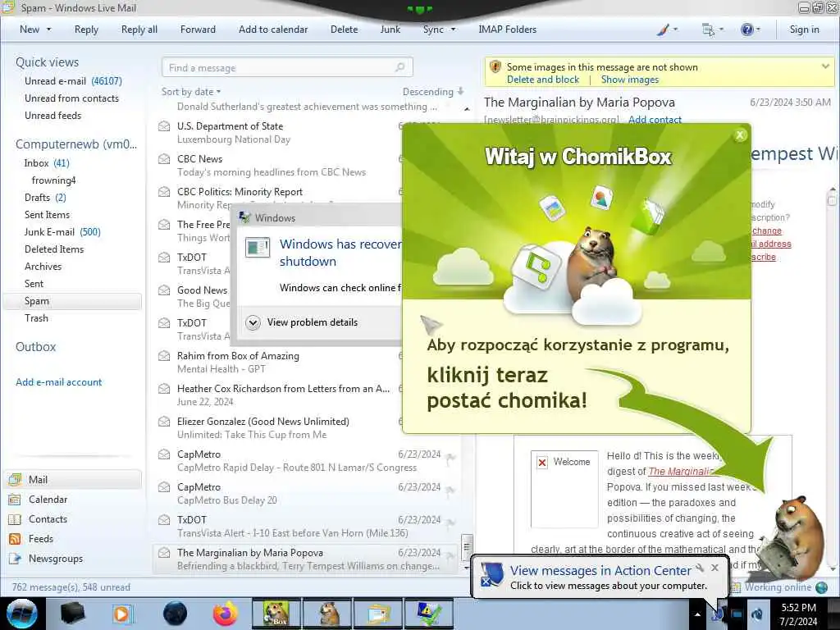This screenshot has height=630, width=840.
Task: Switch to Windows Live Mail taskbar button
Action: point(377,614)
